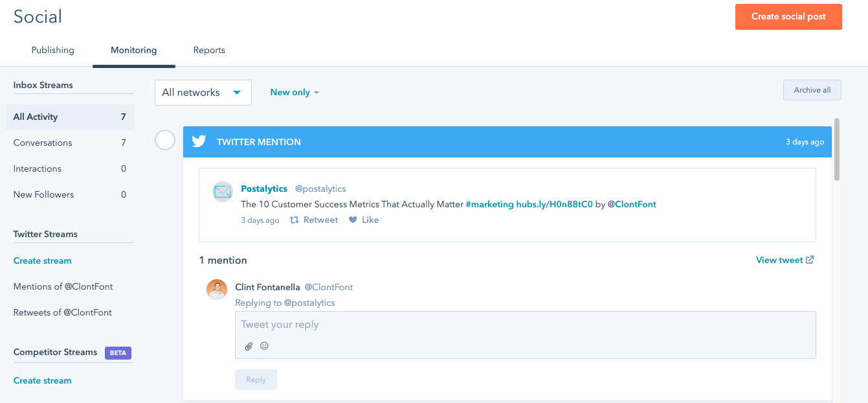The width and height of the screenshot is (868, 403).
Task: Open the New only filter dropdown
Action: (x=295, y=93)
